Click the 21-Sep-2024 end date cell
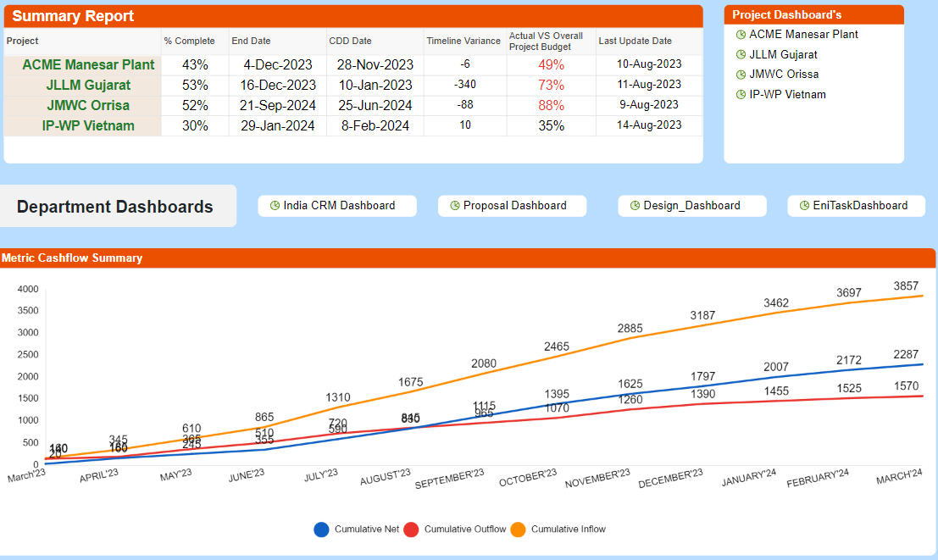Image resolution: width=938 pixels, height=560 pixels. [x=278, y=106]
